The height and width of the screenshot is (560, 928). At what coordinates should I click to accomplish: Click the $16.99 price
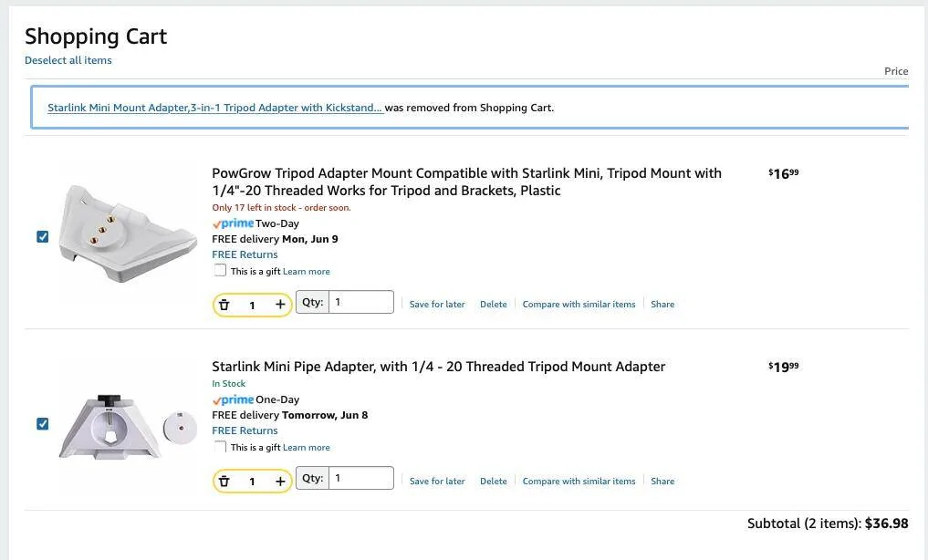784,174
